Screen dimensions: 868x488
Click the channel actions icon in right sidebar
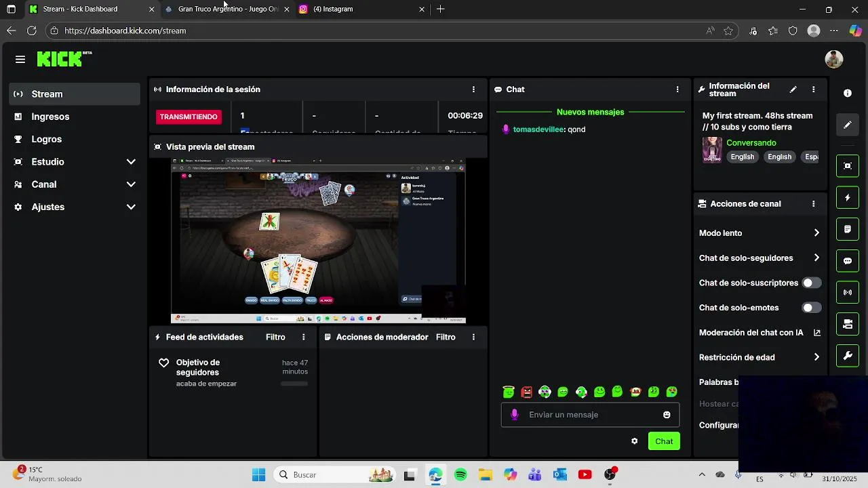click(x=848, y=324)
